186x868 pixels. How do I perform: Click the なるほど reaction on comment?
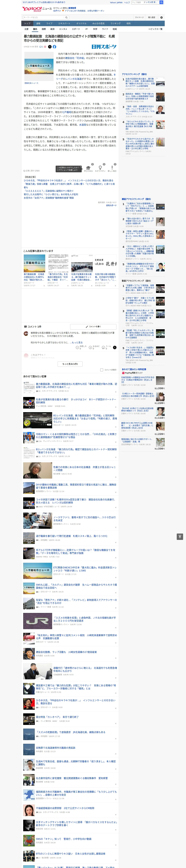pyautogui.click(x=94, y=347)
